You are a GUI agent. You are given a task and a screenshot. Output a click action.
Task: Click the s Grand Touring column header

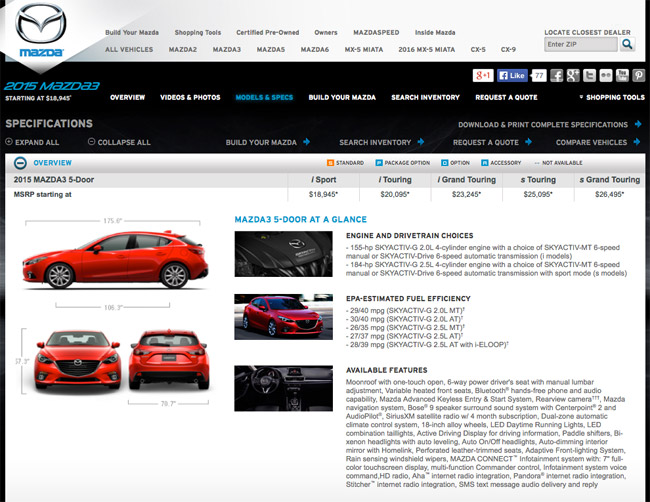tap(610, 179)
